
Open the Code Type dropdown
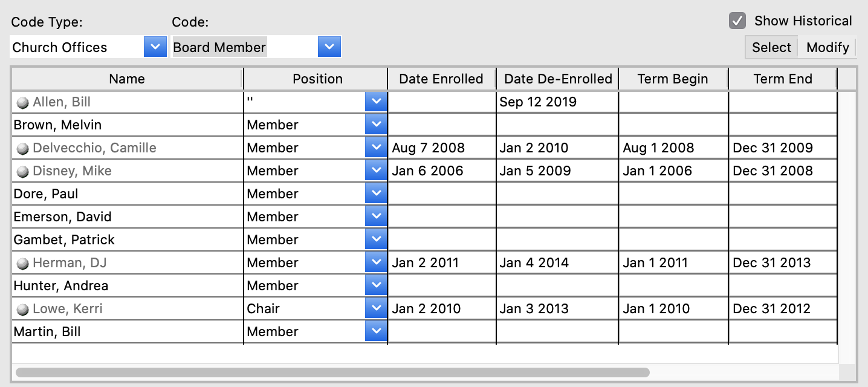tap(155, 47)
